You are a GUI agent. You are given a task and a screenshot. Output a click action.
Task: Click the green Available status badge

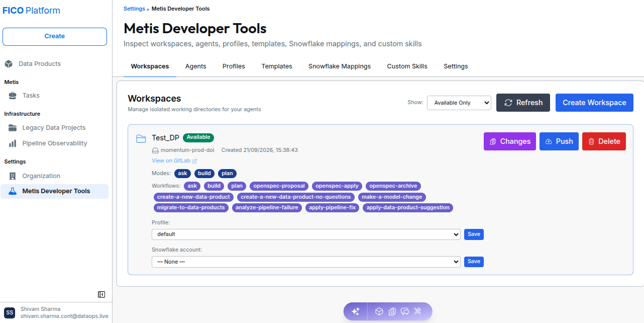pos(198,137)
